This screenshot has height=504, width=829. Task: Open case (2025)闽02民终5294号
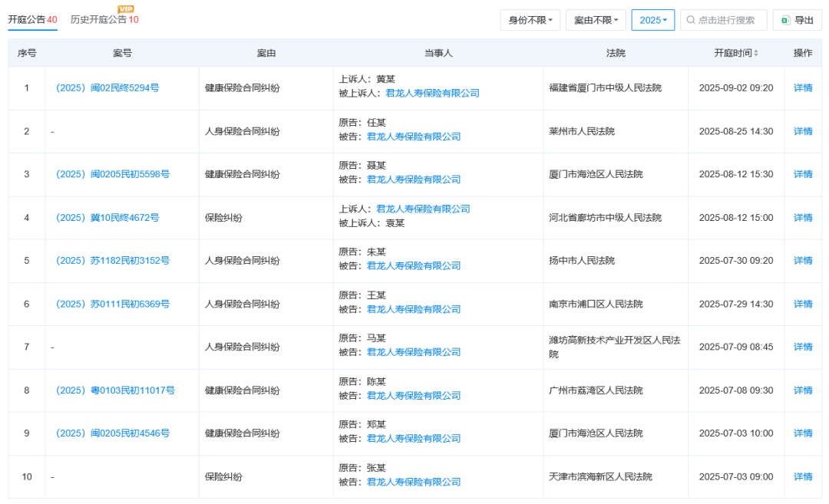pos(107,88)
